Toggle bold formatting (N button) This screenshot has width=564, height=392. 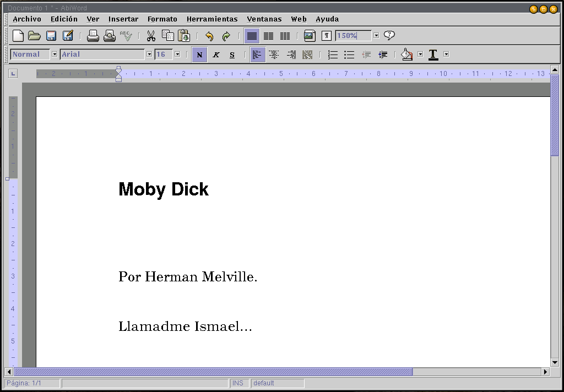coord(199,55)
